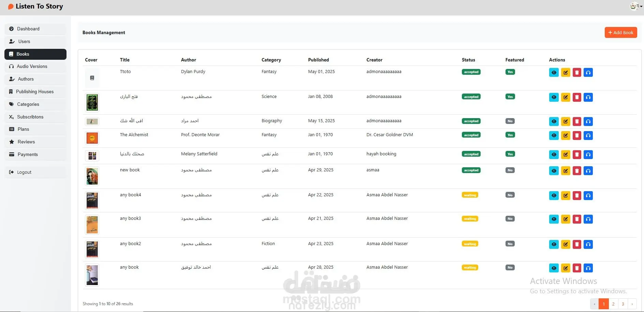Open Audio Versions in the sidebar
This screenshot has height=312, width=644.
[x=35, y=67]
